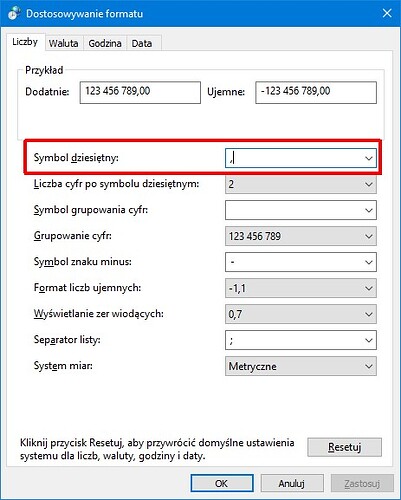Viewport: 401px width, 500px height.
Task: Click the Resetuj button
Action: coord(344,447)
